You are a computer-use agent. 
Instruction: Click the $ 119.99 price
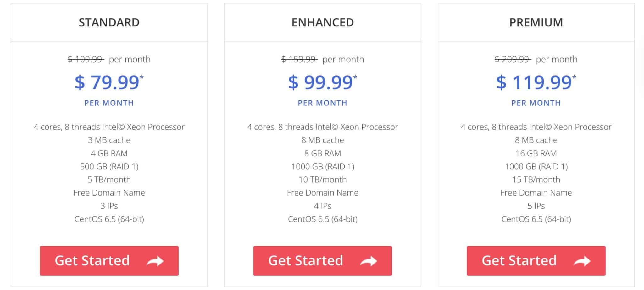click(x=534, y=82)
